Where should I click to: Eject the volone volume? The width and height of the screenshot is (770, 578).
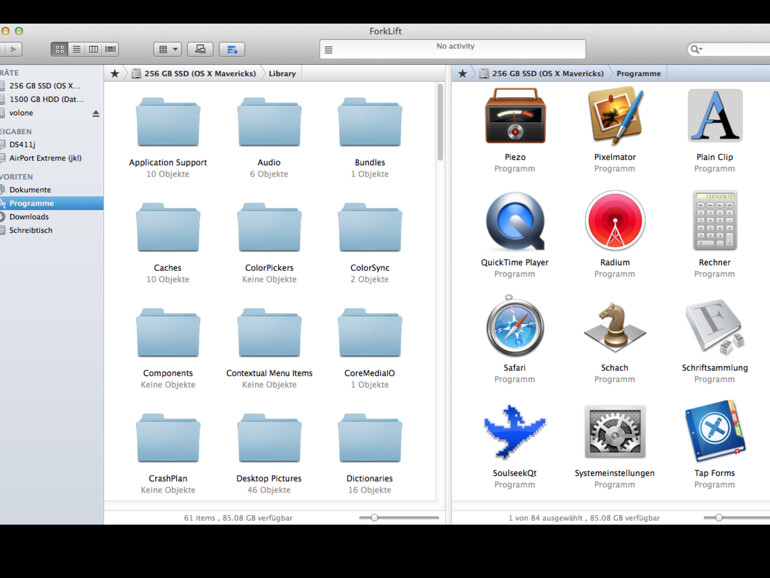click(96, 113)
